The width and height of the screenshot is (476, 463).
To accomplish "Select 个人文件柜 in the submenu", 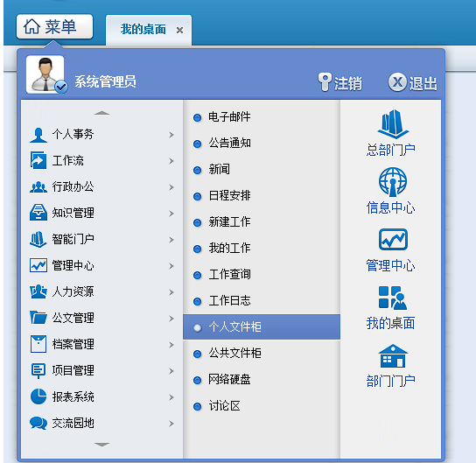I will point(262,327).
